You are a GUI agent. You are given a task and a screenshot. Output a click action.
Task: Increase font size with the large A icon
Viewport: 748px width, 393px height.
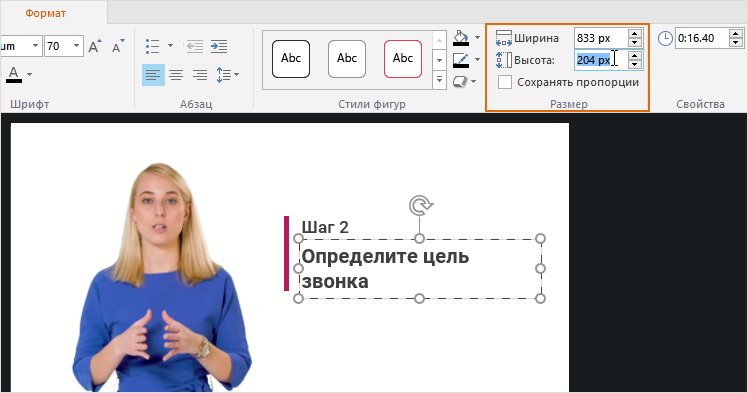point(95,46)
